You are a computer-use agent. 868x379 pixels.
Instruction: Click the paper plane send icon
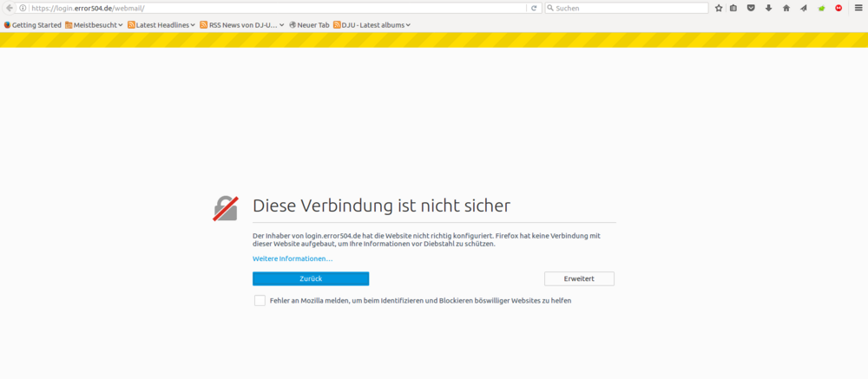(804, 9)
